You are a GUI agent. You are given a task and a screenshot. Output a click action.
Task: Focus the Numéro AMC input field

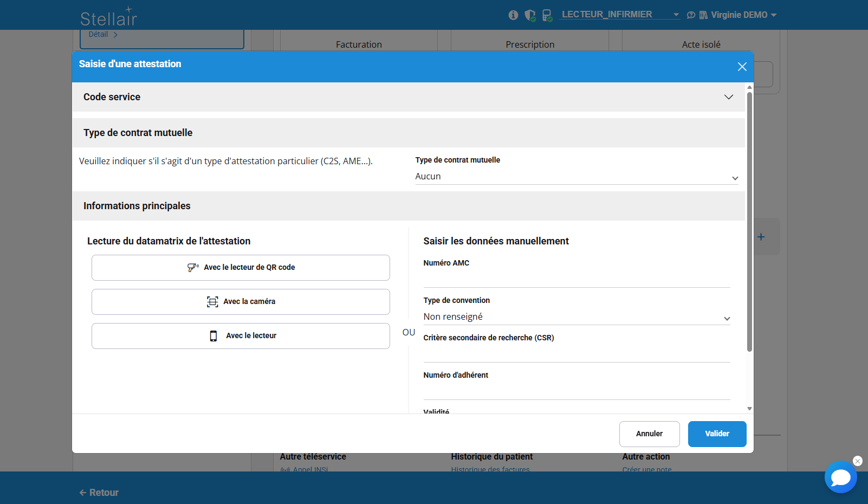[577, 279]
